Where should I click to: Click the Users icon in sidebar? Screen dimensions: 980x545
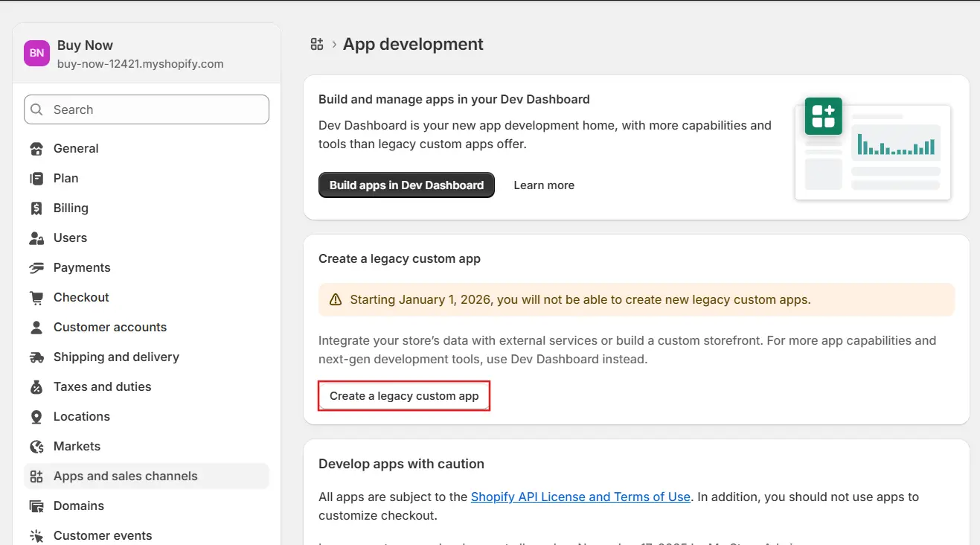coord(36,238)
